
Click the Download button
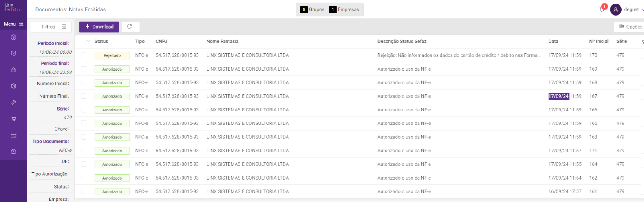[x=99, y=27]
